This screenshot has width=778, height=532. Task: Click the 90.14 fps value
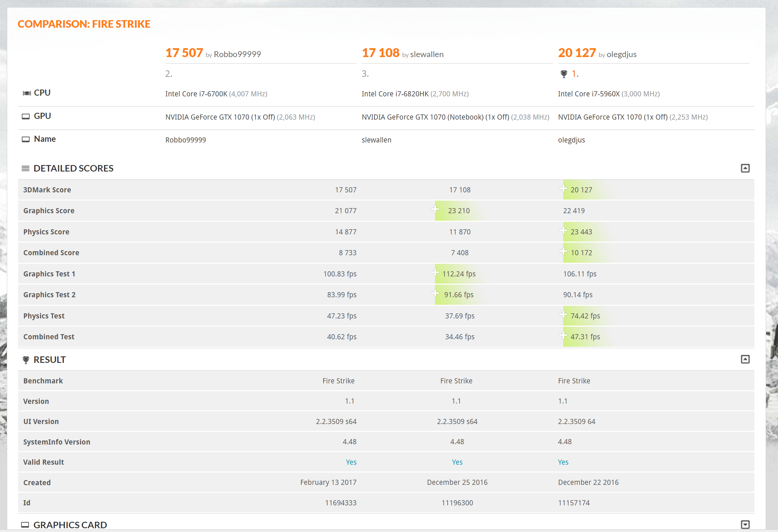[x=578, y=295]
